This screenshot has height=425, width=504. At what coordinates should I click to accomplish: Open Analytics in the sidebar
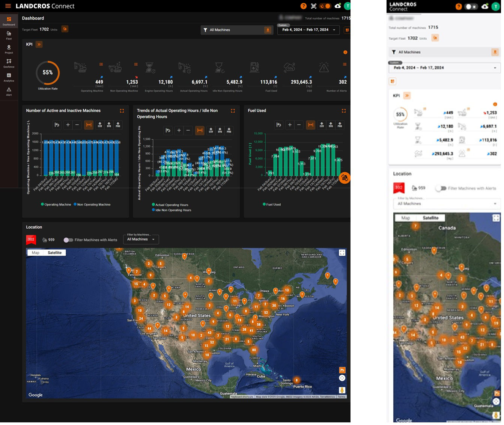9,78
